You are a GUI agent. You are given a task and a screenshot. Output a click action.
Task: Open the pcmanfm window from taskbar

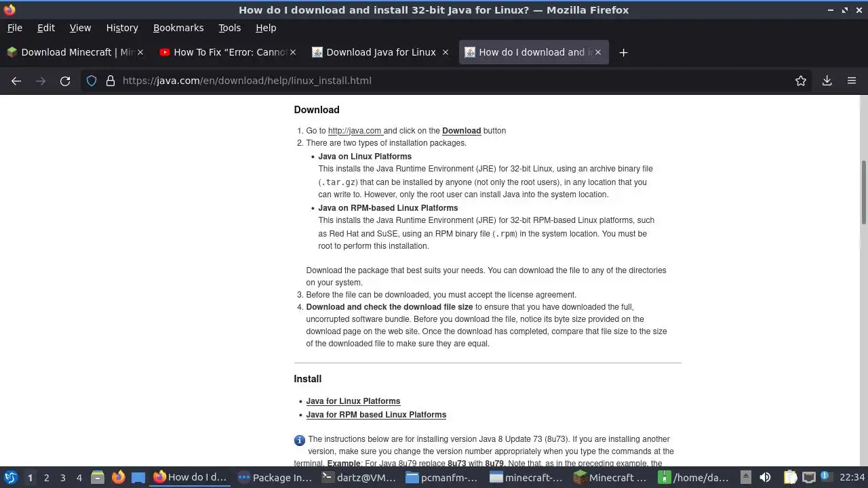point(443,477)
